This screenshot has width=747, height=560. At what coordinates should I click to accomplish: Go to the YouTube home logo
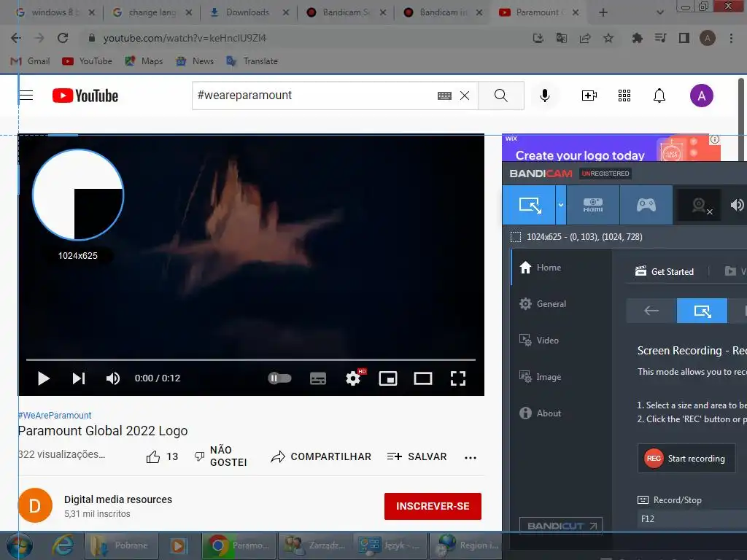(x=85, y=96)
